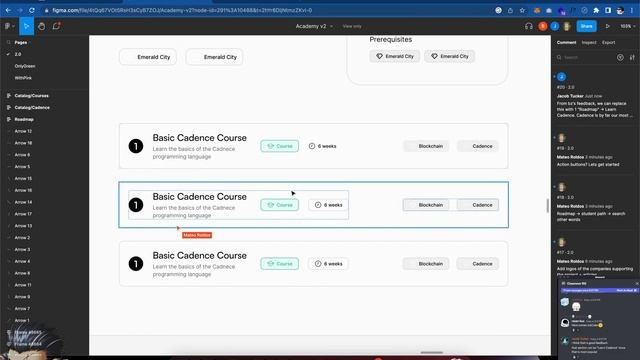This screenshot has width=640, height=360.
Task: Click the headphones audio icon
Action: tap(529, 26)
